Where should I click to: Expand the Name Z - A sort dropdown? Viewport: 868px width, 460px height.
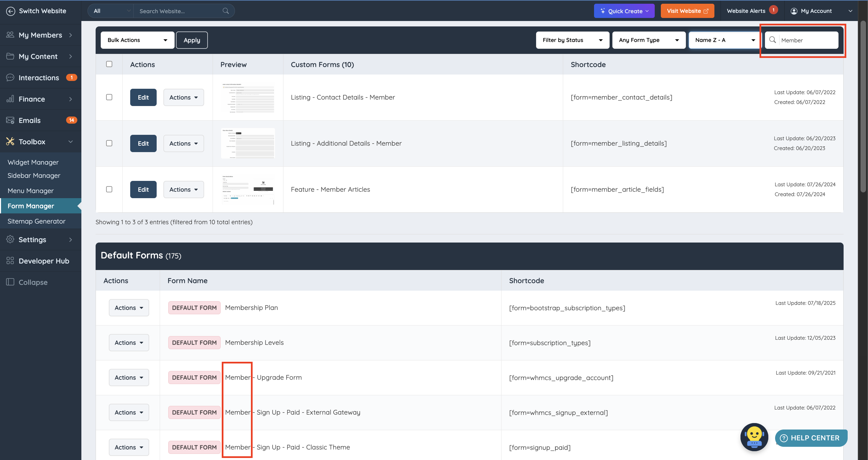click(x=725, y=40)
